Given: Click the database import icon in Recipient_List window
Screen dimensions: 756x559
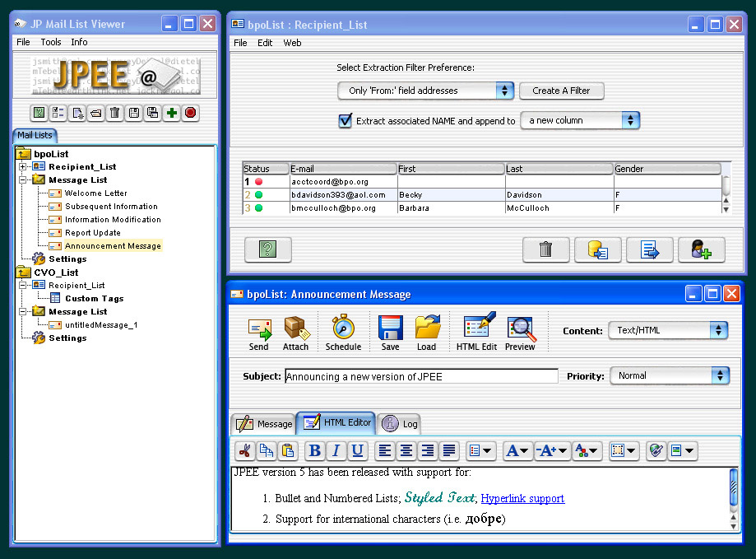Looking at the screenshot, I should pos(597,249).
